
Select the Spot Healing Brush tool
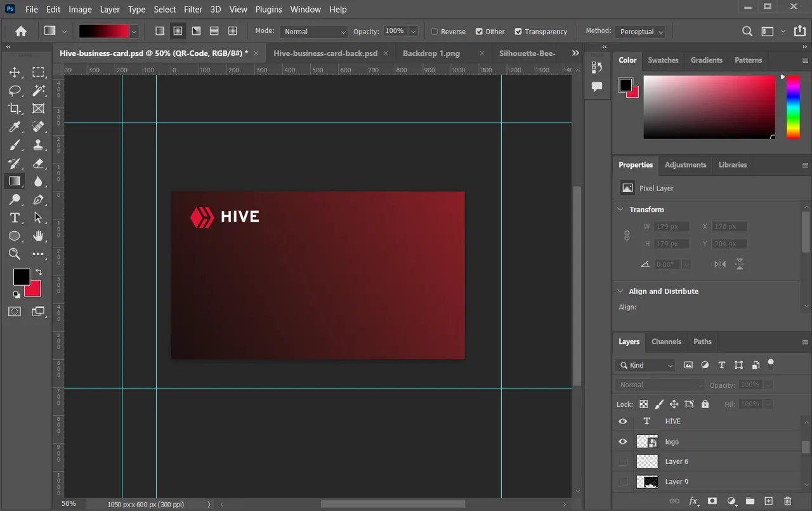39,126
